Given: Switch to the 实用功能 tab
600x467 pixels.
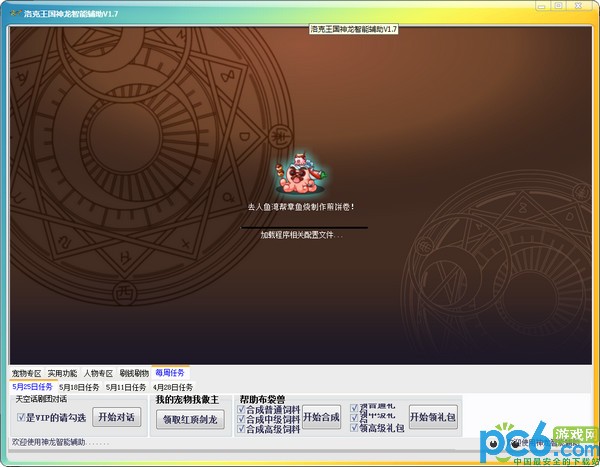Looking at the screenshot, I should click(x=62, y=373).
